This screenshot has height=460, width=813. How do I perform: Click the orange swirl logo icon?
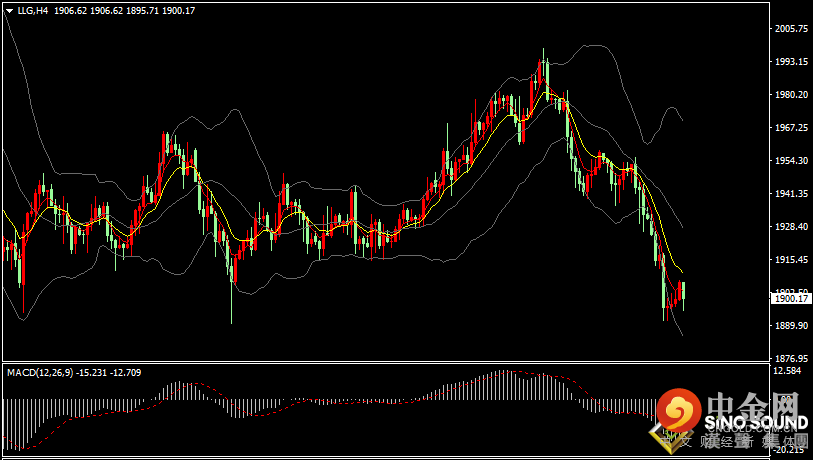click(x=680, y=411)
